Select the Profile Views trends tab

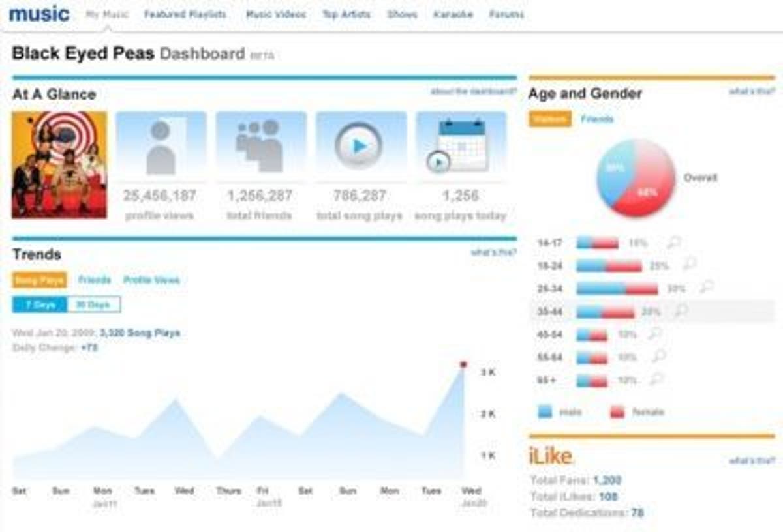coord(151,280)
